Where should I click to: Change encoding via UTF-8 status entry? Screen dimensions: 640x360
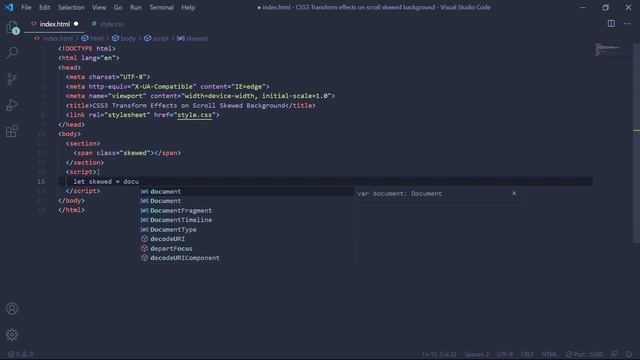[x=505, y=354]
